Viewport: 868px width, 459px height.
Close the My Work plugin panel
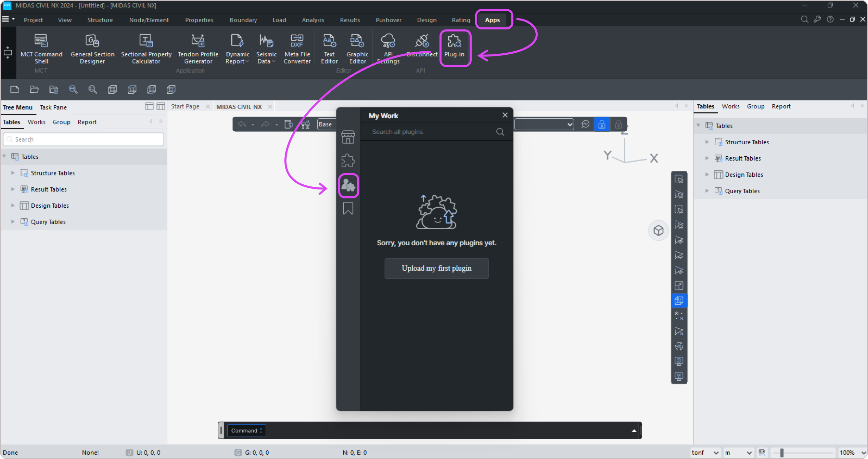505,115
